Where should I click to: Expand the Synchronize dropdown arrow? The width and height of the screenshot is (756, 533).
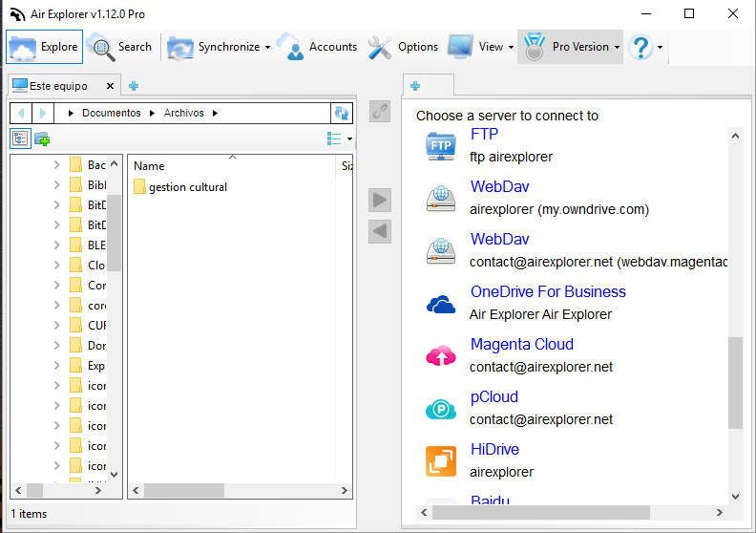(267, 47)
